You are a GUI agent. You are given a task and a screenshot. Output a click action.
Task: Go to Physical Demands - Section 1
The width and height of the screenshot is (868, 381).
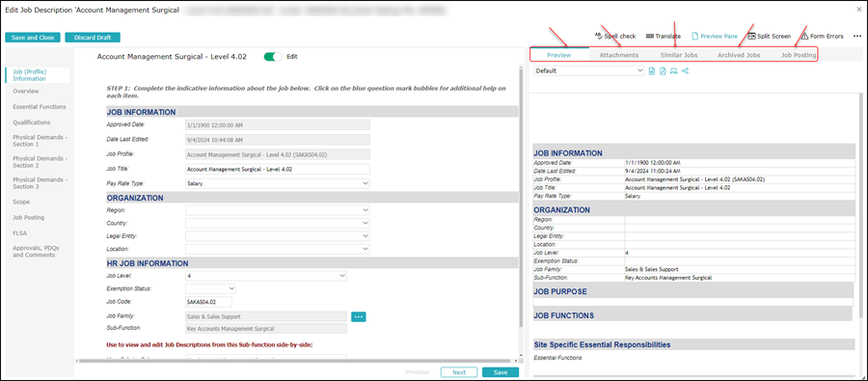(x=40, y=141)
